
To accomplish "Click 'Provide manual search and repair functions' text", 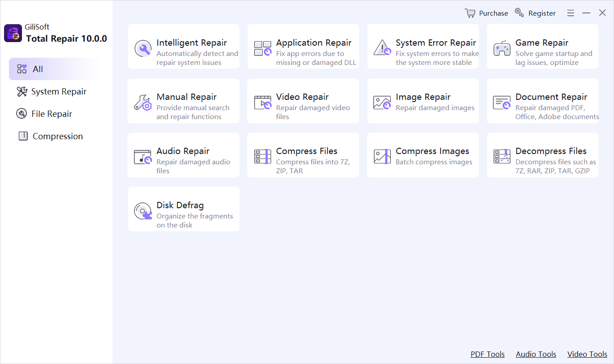I will point(193,112).
